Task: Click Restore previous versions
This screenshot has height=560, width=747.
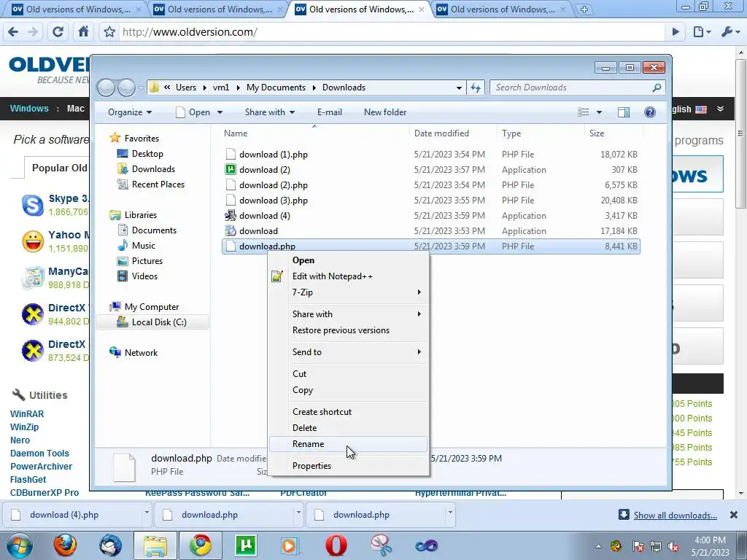Action: coord(348,330)
